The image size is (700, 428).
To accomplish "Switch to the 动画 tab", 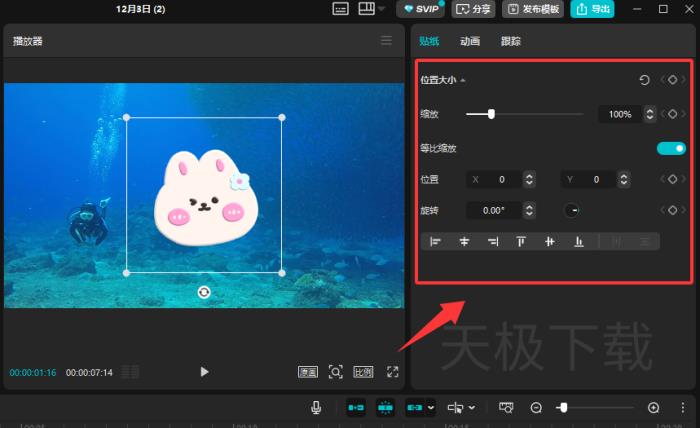I will (469, 41).
